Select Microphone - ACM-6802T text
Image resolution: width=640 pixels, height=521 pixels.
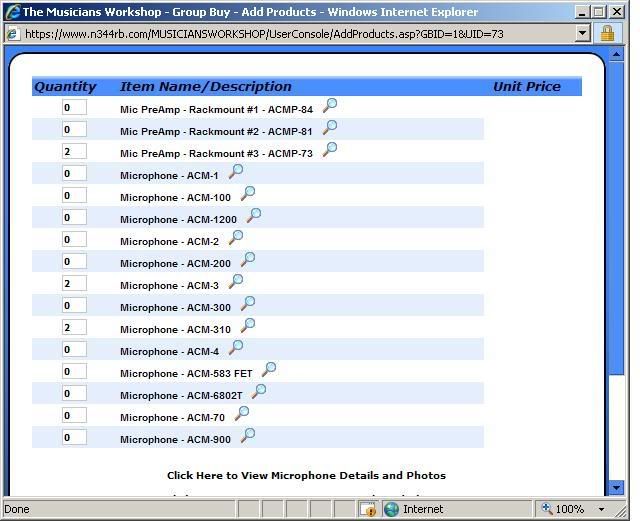[x=181, y=396]
